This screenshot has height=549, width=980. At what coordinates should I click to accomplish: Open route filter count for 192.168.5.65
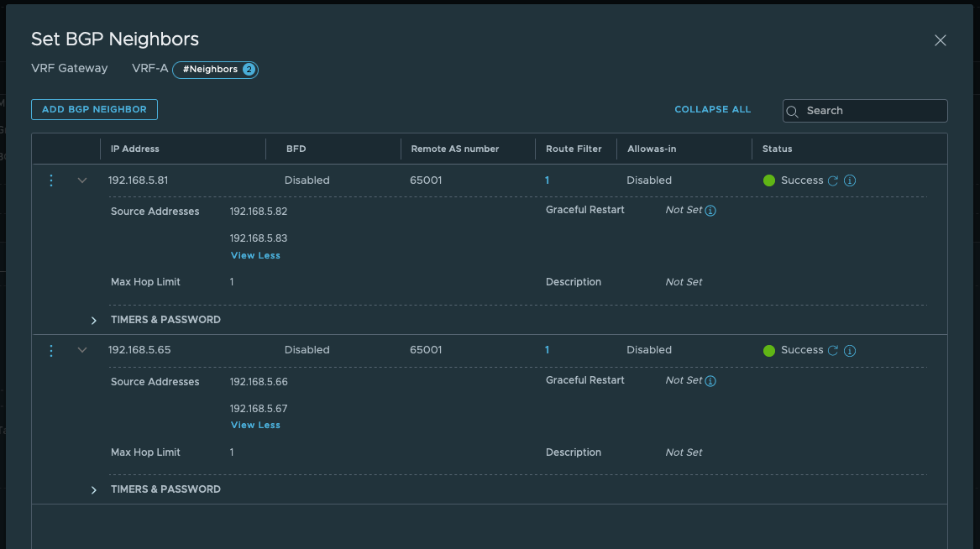click(x=547, y=350)
